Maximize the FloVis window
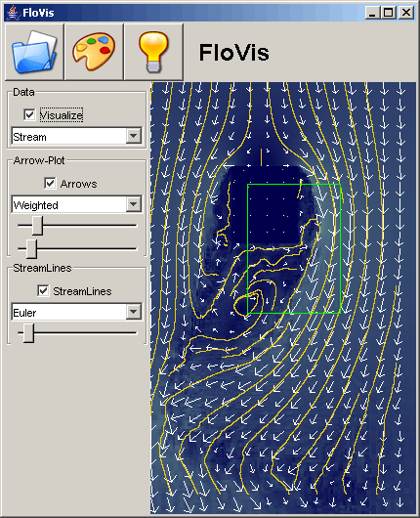The height and width of the screenshot is (518, 420). tap(389, 13)
